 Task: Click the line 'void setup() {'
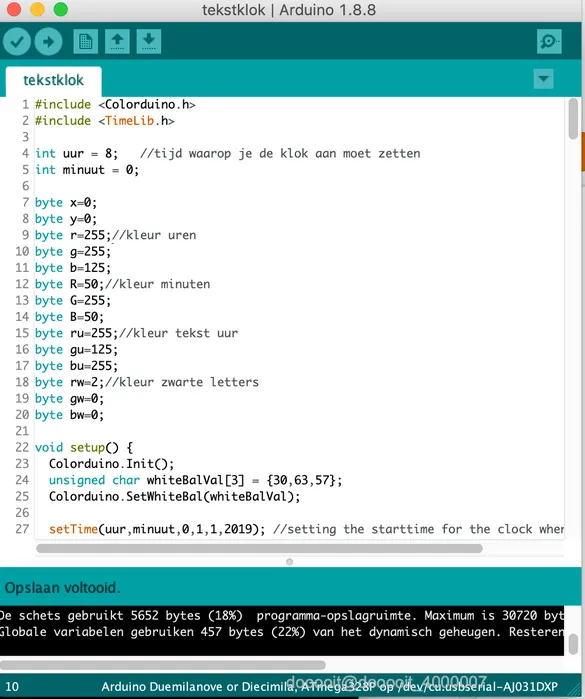(x=84, y=448)
